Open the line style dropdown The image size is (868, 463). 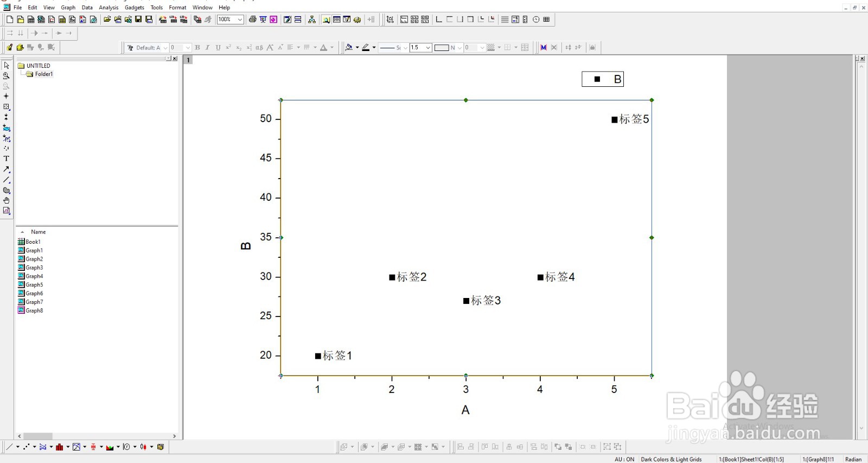[405, 48]
